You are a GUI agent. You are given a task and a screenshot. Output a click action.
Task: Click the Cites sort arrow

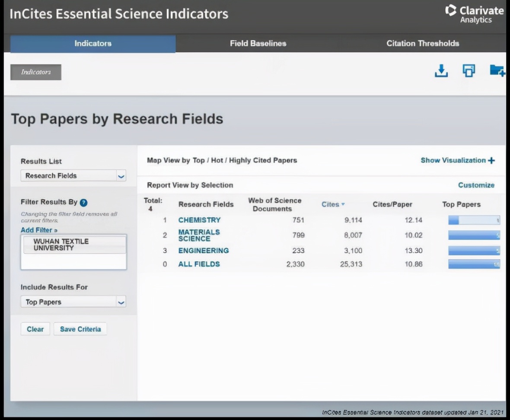[343, 204]
